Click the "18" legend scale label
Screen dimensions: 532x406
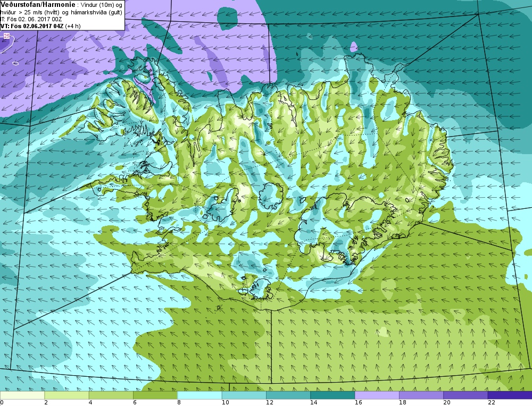[402, 403]
